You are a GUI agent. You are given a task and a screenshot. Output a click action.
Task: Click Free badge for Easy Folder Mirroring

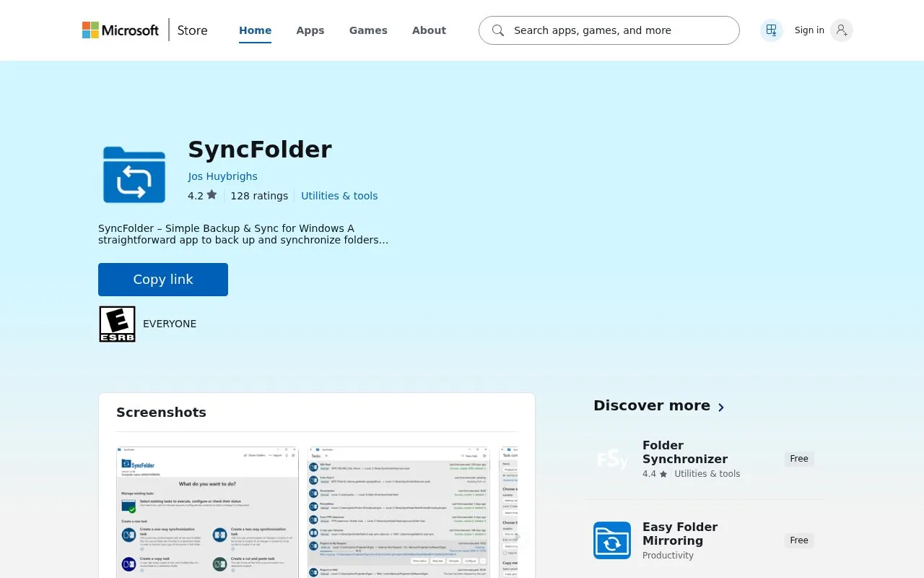pyautogui.click(x=799, y=540)
